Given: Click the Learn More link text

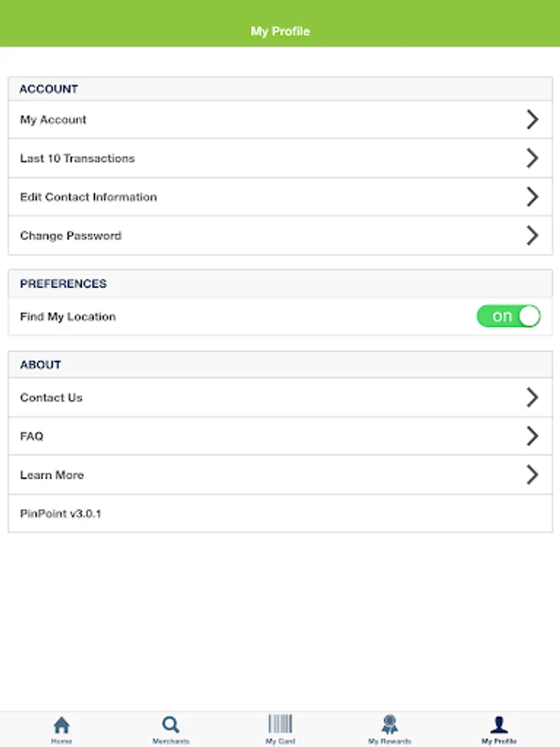Looking at the screenshot, I should tap(52, 475).
